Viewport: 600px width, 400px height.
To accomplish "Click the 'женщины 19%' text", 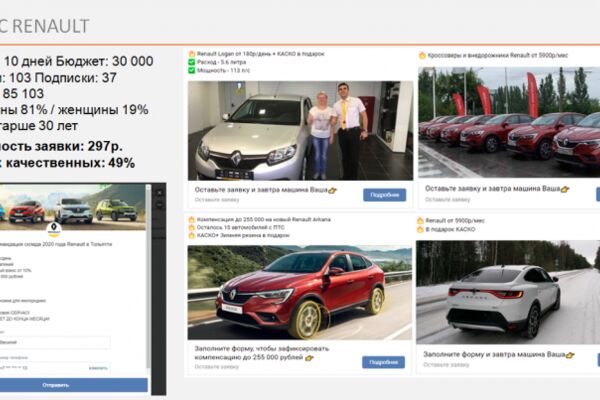I will click(x=103, y=110).
